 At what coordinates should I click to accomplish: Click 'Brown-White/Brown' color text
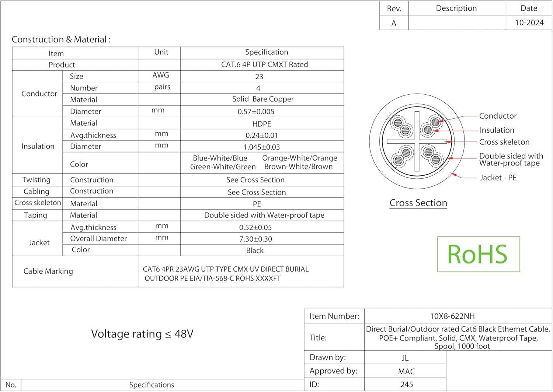(x=299, y=167)
